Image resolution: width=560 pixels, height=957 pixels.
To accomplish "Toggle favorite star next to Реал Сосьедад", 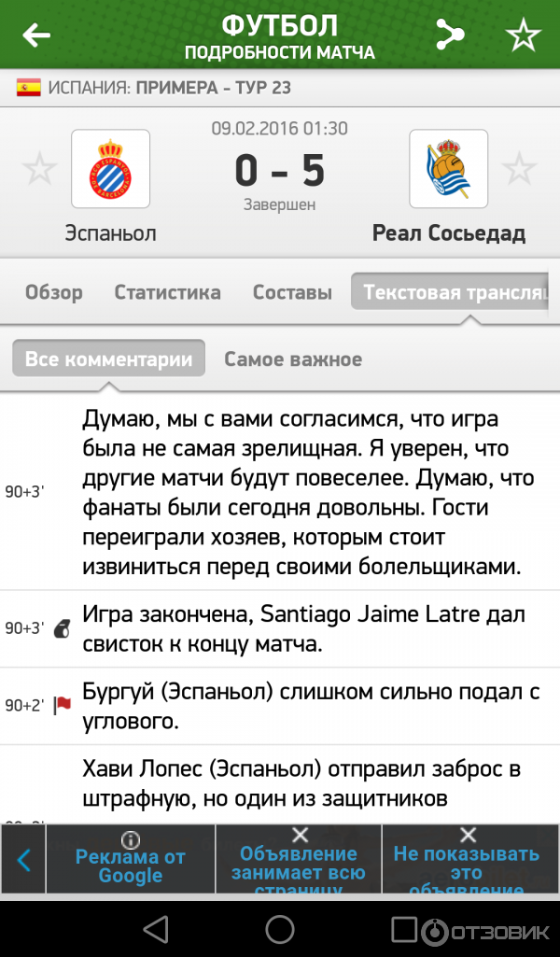I will pos(520,169).
